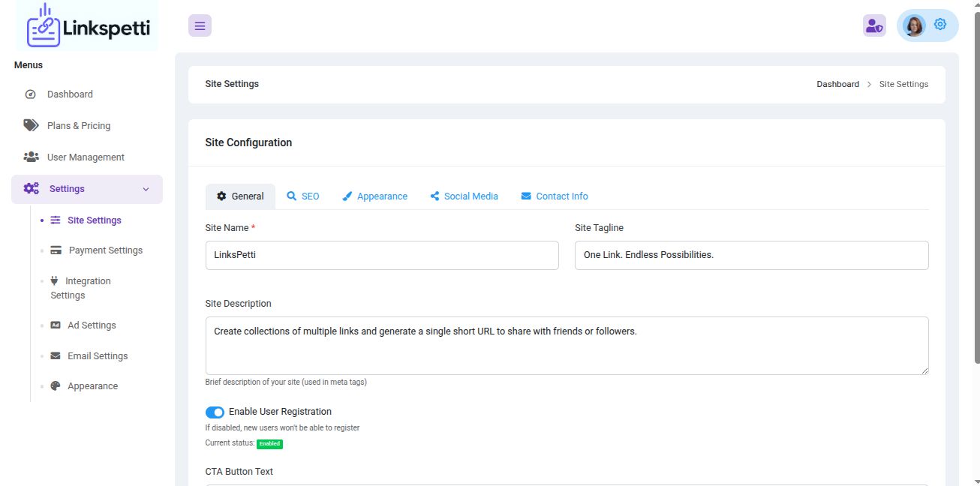The width and height of the screenshot is (980, 486).
Task: Open User Management menu item
Action: (x=87, y=157)
